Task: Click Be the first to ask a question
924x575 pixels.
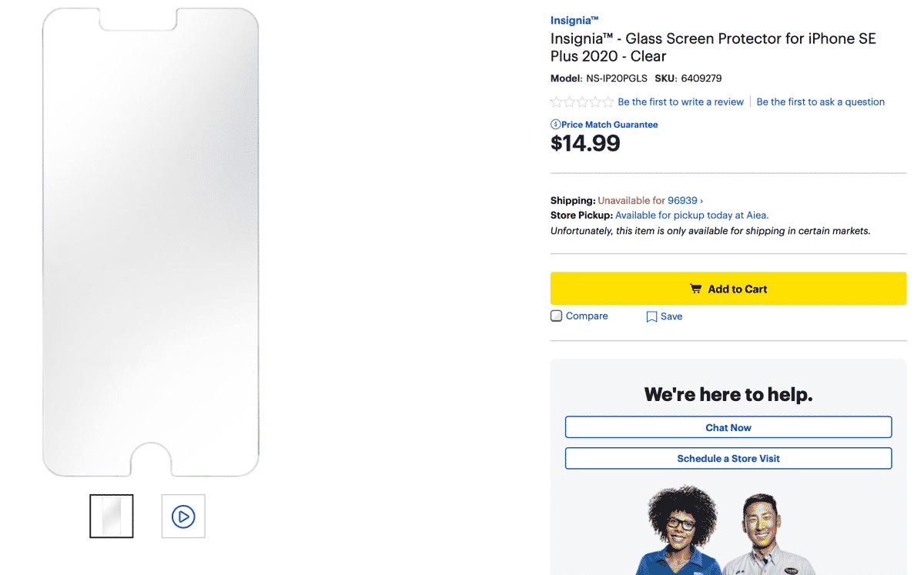Action: [820, 101]
